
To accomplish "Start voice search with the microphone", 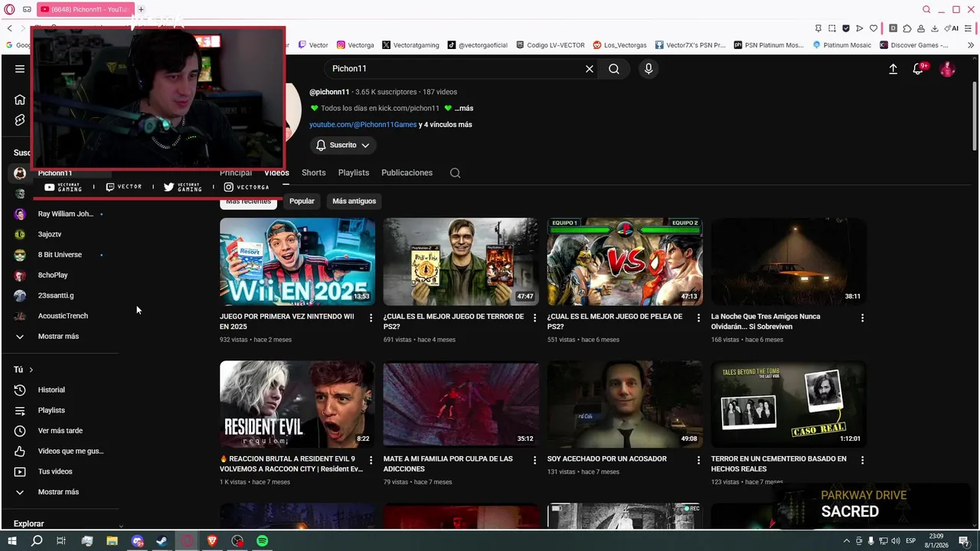I will tap(648, 69).
